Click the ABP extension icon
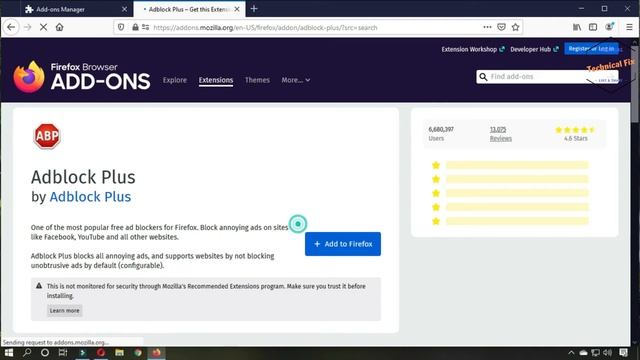Screen dimensions: 640x360 (x=47, y=136)
